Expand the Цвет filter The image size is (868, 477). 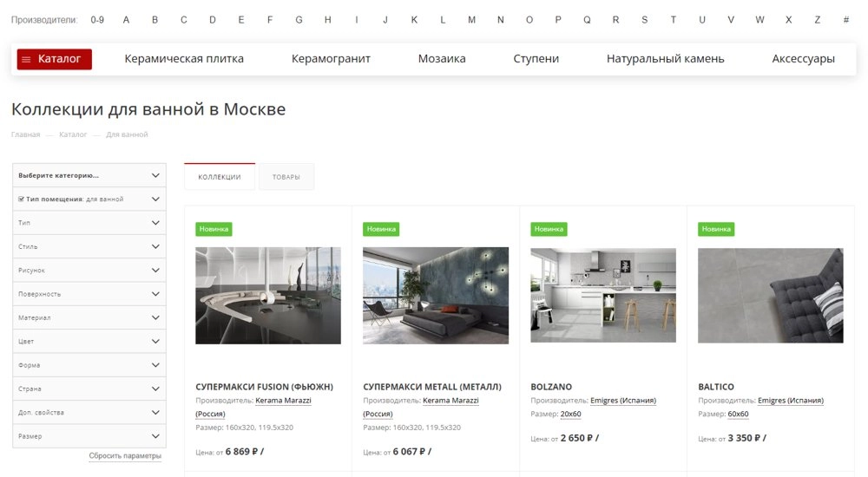click(x=89, y=342)
